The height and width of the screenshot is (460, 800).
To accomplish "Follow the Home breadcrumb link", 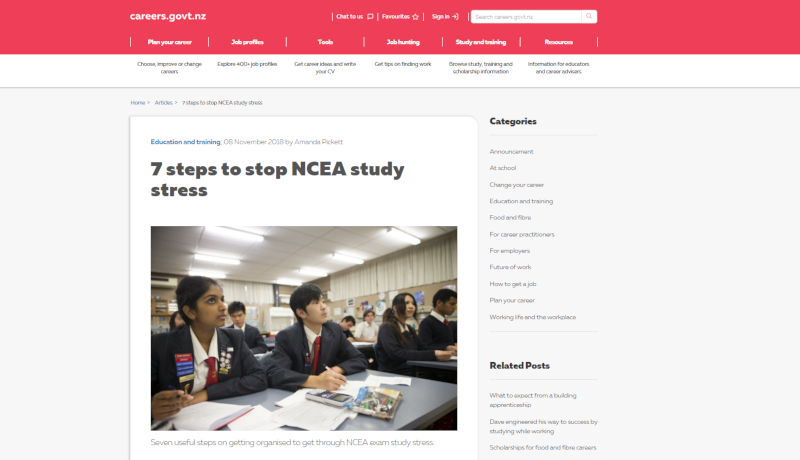I will click(x=138, y=103).
